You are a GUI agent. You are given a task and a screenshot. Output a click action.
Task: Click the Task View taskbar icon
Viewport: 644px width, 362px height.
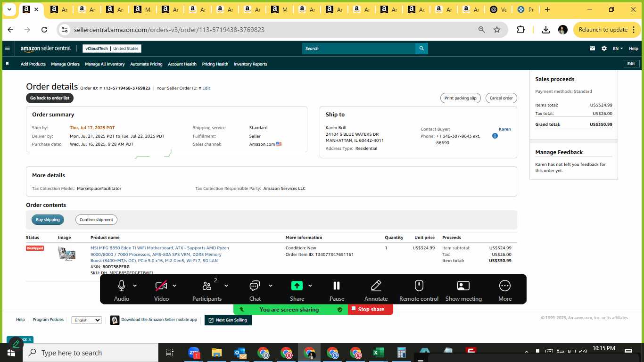pos(170,353)
